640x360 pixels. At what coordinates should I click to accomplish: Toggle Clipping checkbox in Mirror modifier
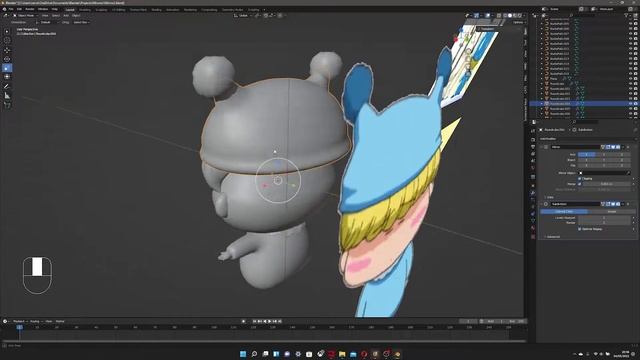(x=580, y=178)
